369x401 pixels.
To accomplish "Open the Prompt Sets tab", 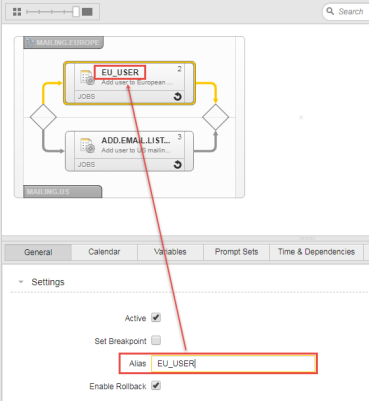I will click(236, 252).
